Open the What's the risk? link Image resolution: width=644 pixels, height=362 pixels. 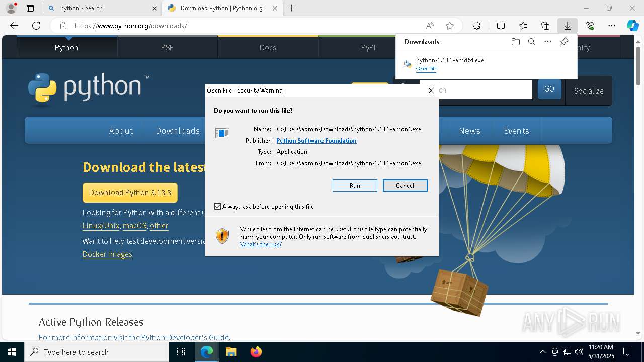click(x=261, y=244)
